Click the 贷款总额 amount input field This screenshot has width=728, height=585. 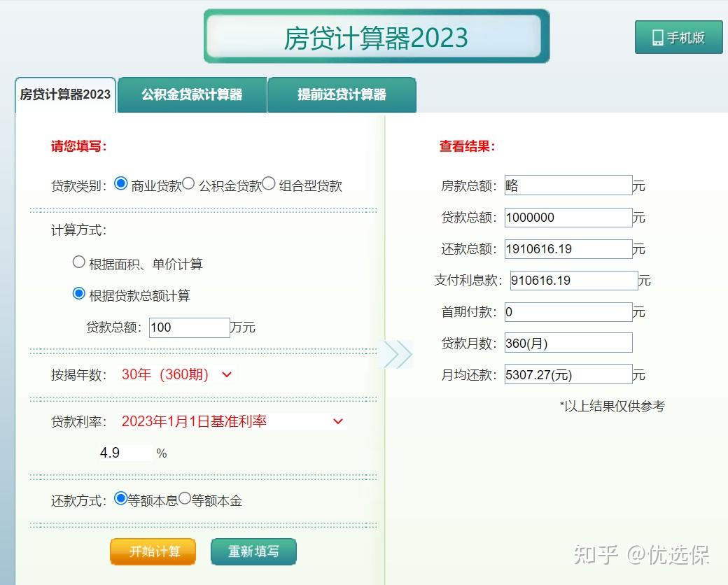coord(188,327)
